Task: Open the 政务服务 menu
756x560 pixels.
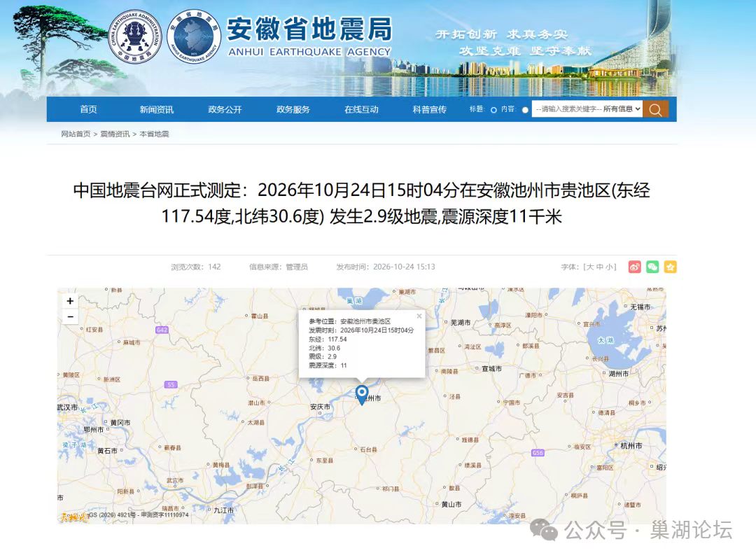Action: pyautogui.click(x=293, y=109)
